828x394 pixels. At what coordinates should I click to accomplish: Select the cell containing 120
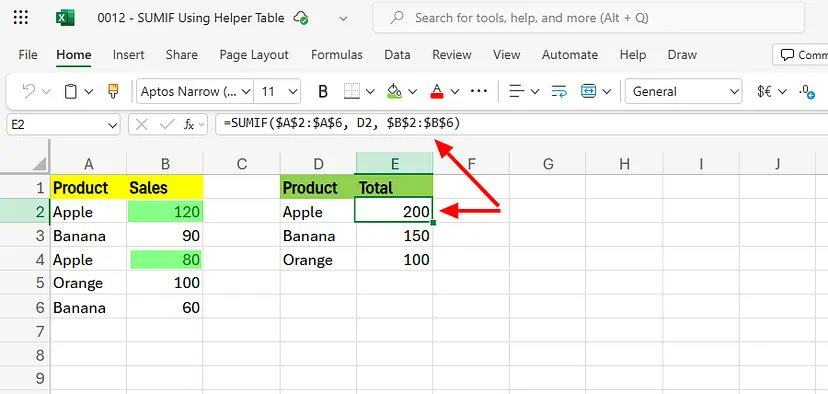165,212
